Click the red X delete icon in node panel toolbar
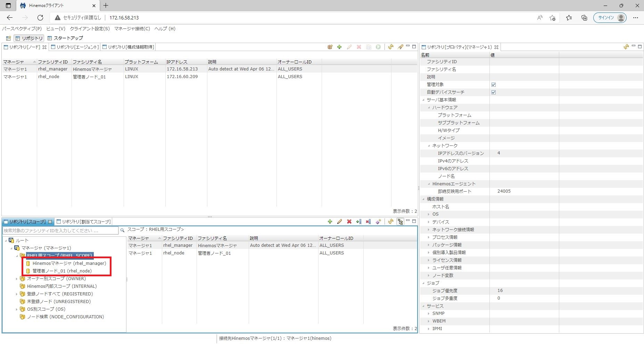 [x=359, y=47]
